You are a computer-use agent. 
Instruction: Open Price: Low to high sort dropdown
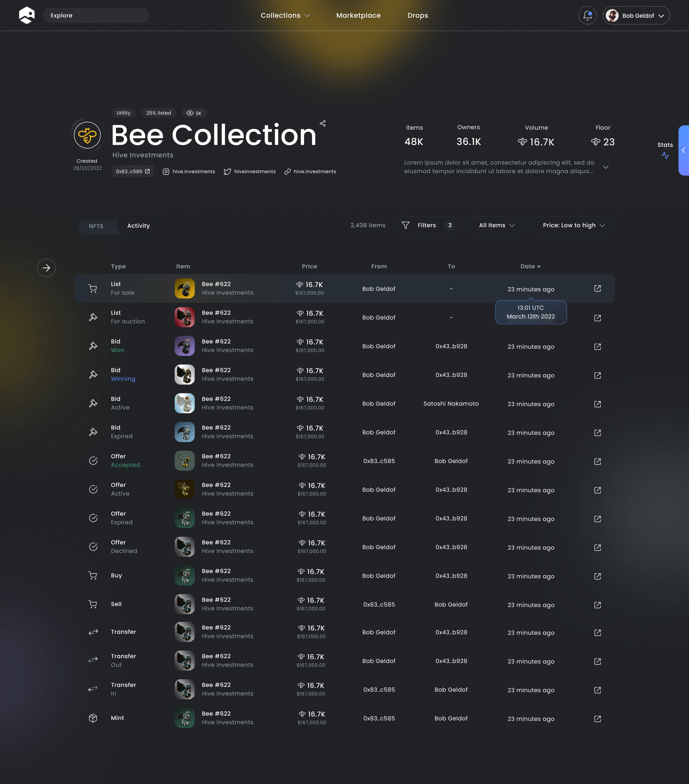[573, 225]
